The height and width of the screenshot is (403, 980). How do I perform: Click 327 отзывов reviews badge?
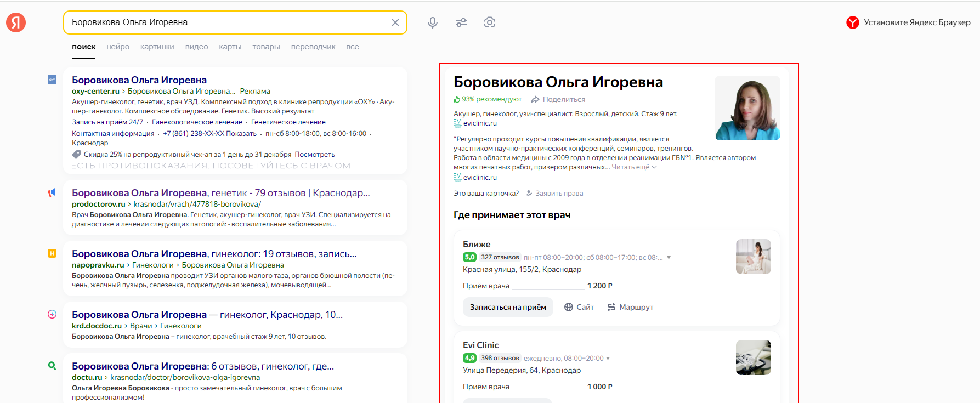coord(500,257)
